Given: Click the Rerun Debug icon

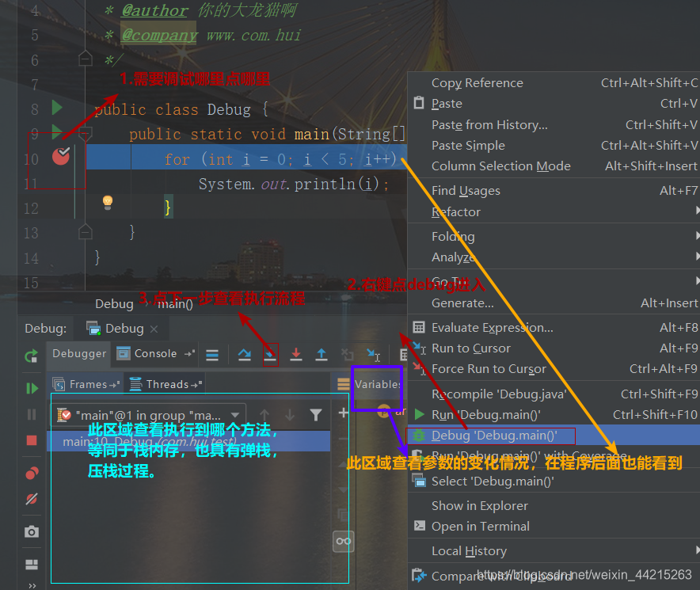Looking at the screenshot, I should point(31,356).
